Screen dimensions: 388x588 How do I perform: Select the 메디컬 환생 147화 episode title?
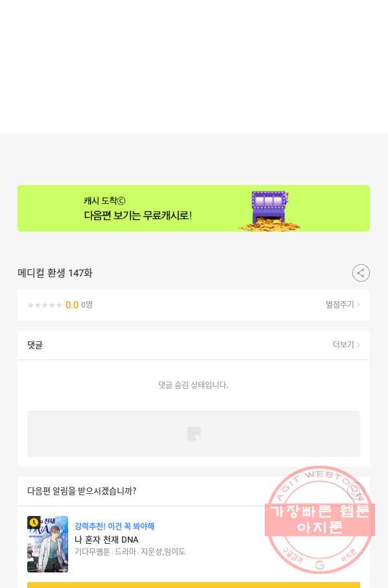[x=55, y=273]
